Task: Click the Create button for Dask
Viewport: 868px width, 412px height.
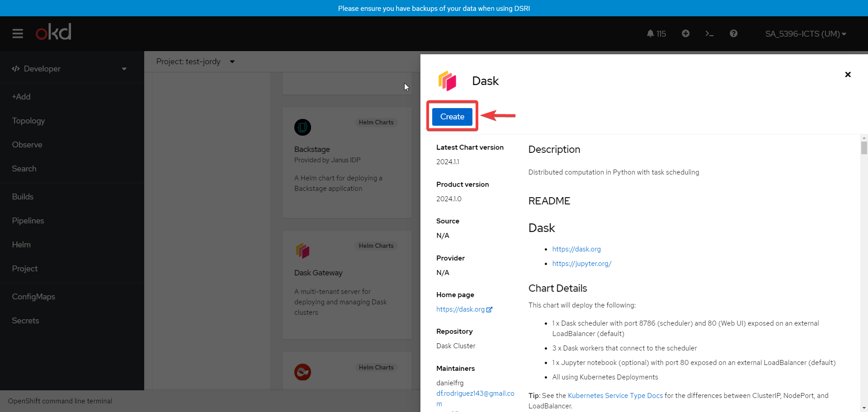Action: coord(452,117)
